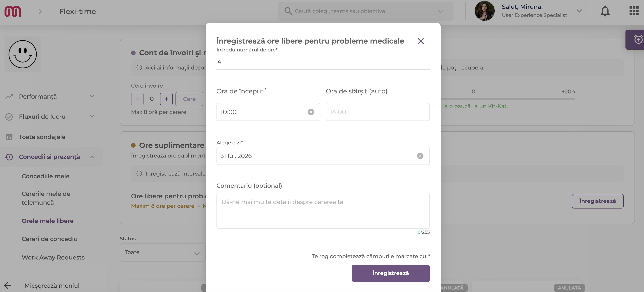Clear the selected date 31 Iul. 2026
This screenshot has height=292, width=644.
pos(420,156)
